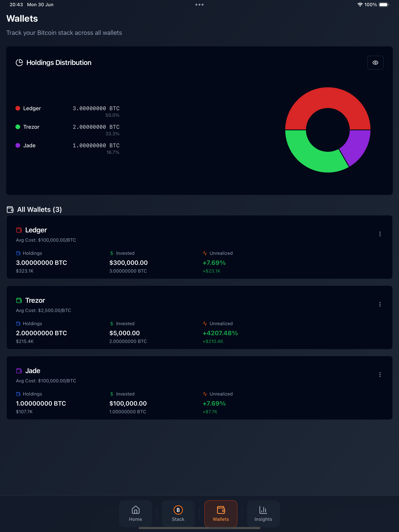Switch to the Home tab
Viewport: 399px width, 532px height.
pyautogui.click(x=135, y=513)
